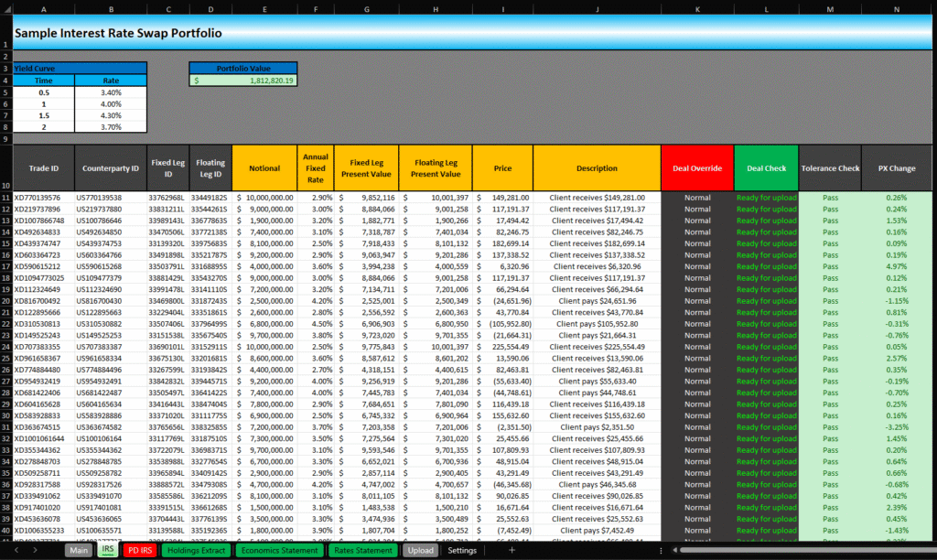
Task: Switch to the Settings sheet tab
Action: tap(462, 551)
